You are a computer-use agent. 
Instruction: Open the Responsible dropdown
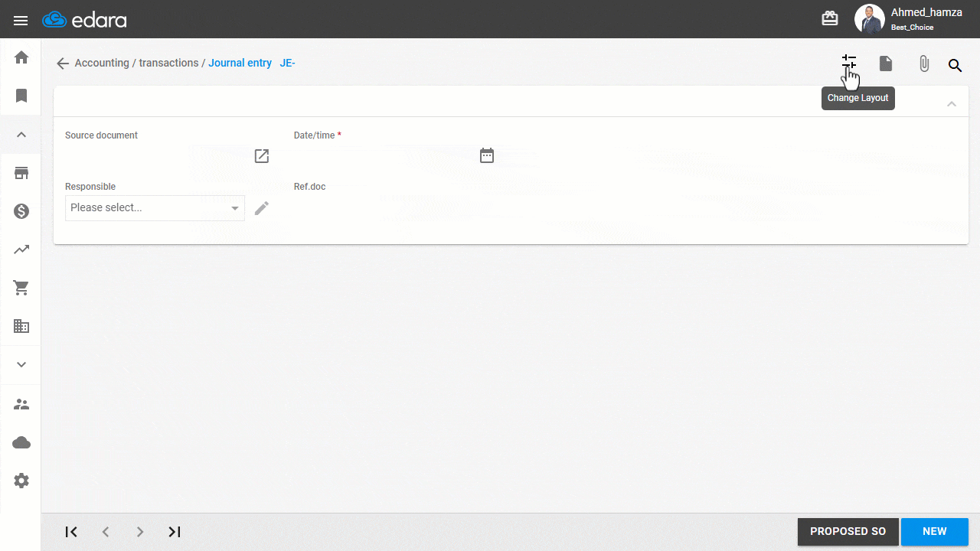point(155,207)
